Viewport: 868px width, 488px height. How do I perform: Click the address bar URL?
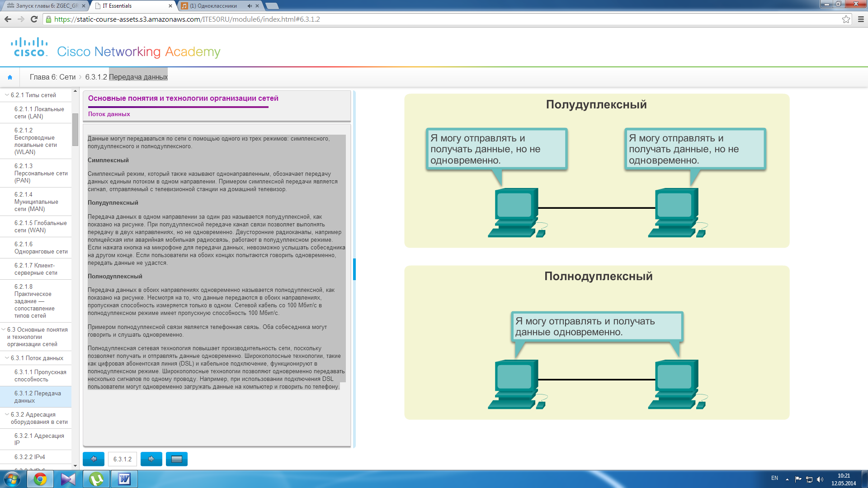187,19
